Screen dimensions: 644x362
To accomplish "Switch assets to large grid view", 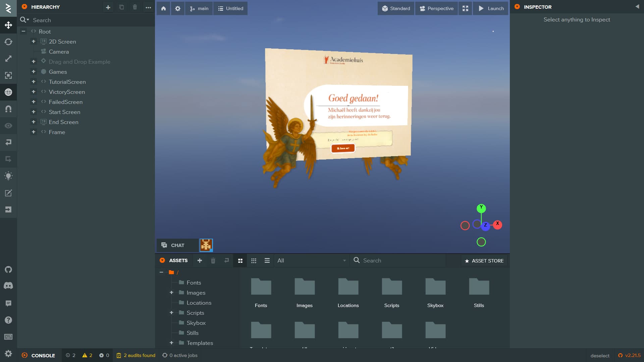I will (240, 260).
